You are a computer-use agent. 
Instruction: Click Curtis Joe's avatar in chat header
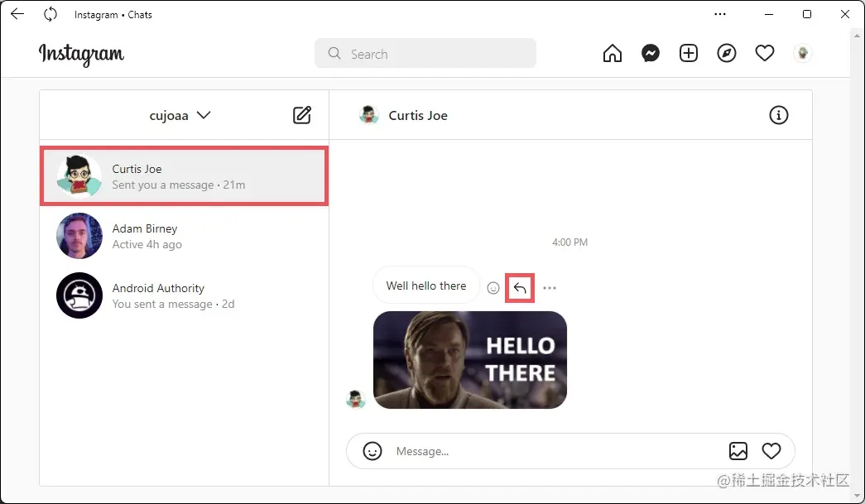(x=368, y=115)
